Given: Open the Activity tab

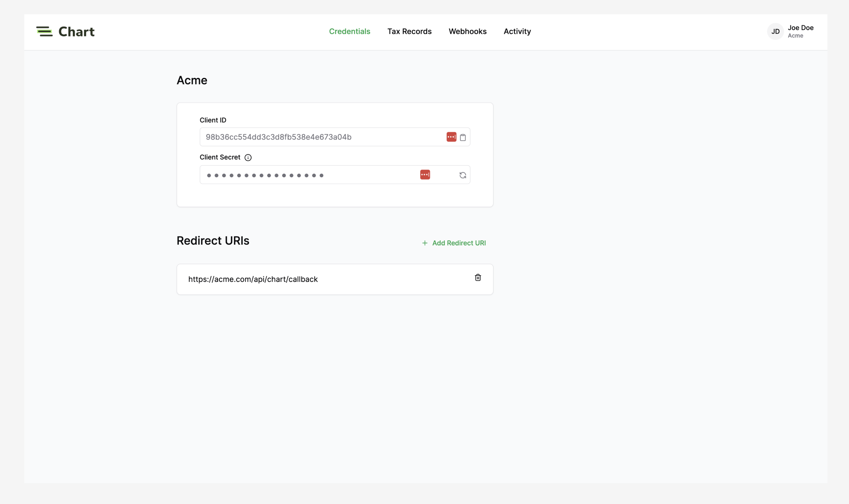Looking at the screenshot, I should click(x=517, y=31).
